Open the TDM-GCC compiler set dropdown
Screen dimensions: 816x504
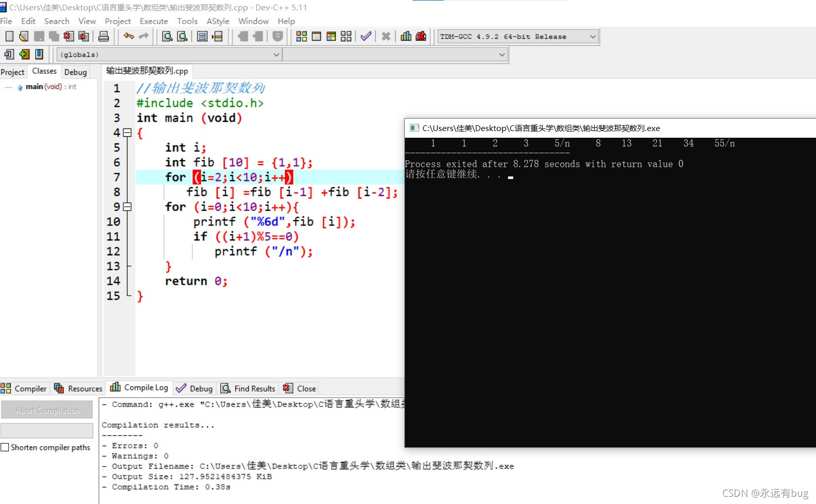pyautogui.click(x=518, y=37)
